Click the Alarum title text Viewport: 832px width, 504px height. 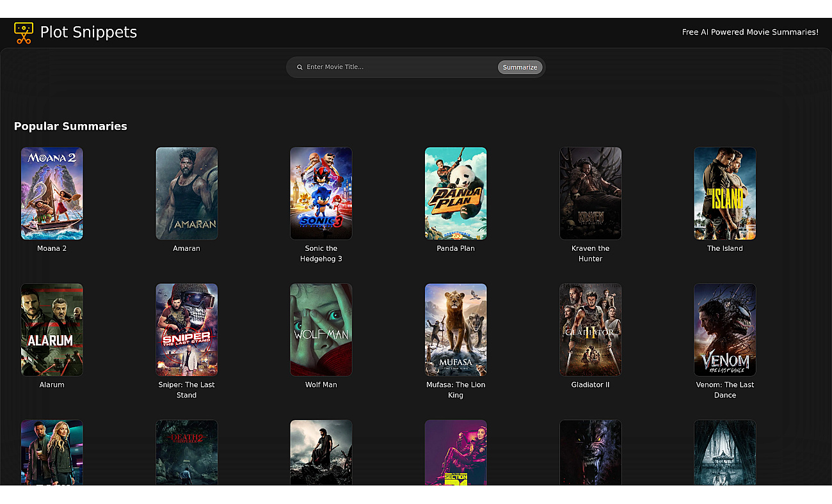pos(52,384)
